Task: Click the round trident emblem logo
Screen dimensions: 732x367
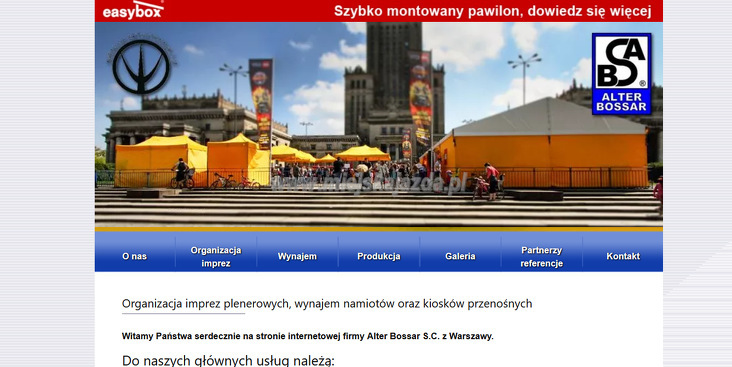Action: [141, 65]
